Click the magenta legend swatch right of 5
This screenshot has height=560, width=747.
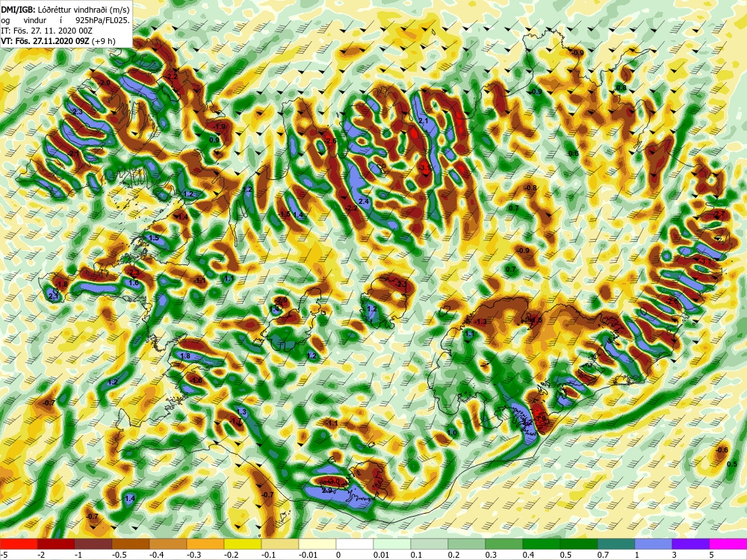point(728,544)
